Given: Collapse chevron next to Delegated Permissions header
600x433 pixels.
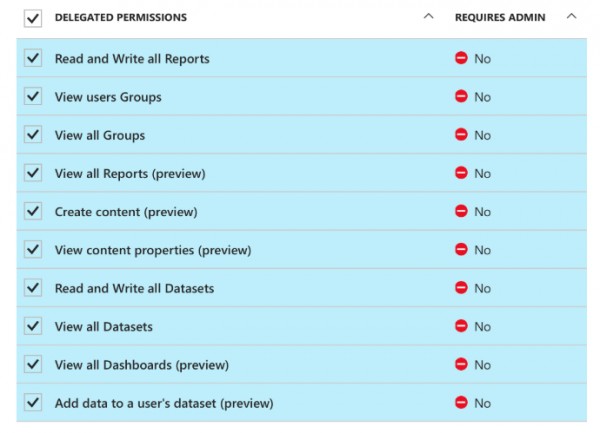Looking at the screenshot, I should pyautogui.click(x=429, y=16).
